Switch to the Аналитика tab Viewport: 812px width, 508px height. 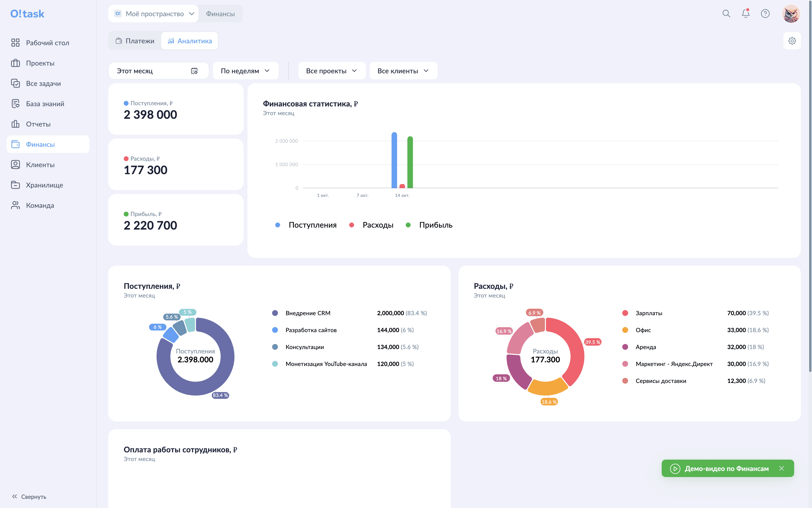tap(189, 41)
